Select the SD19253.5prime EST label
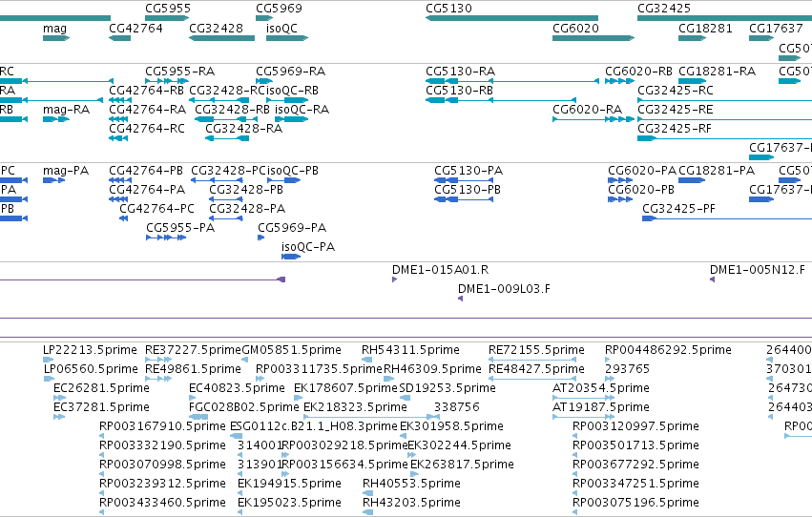Screen dimensions: 812x517 448,388
